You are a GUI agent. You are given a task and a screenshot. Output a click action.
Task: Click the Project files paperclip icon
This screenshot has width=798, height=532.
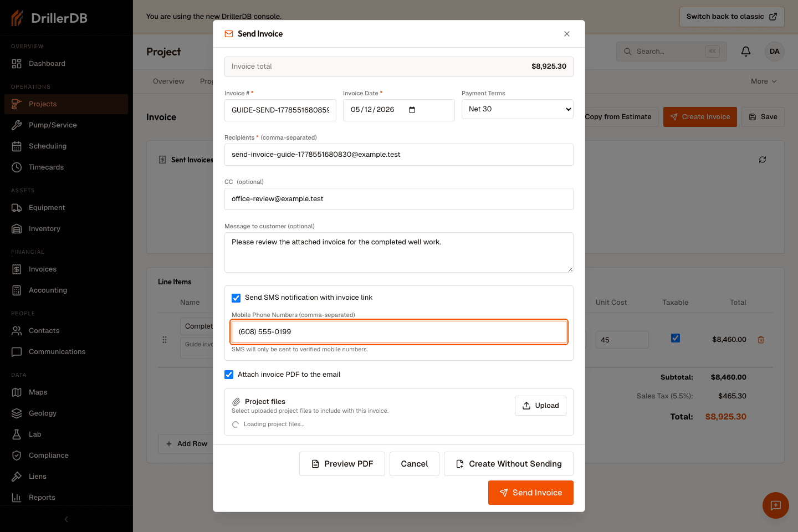(x=236, y=402)
